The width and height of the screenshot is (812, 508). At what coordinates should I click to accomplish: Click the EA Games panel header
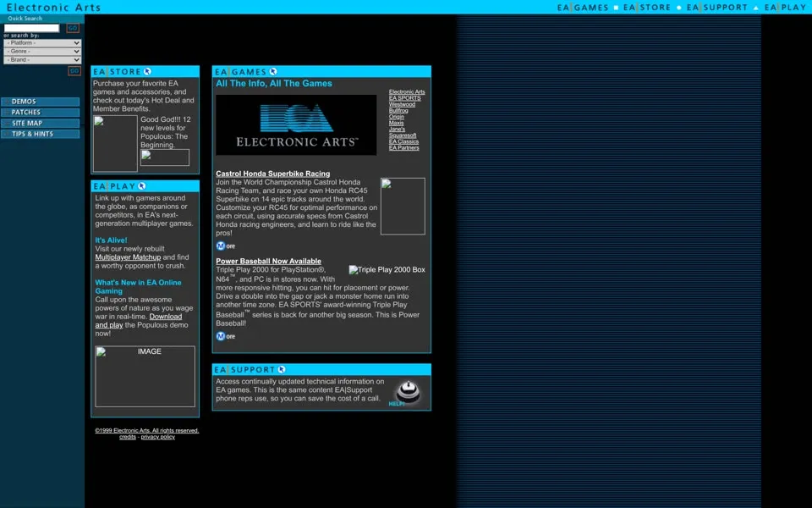coord(321,71)
